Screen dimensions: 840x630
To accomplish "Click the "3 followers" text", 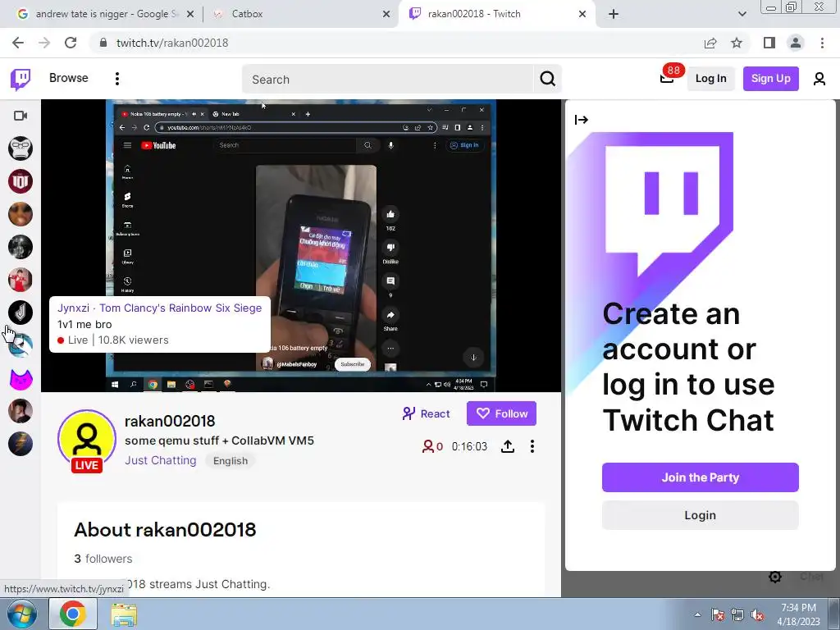I will pos(103,559).
